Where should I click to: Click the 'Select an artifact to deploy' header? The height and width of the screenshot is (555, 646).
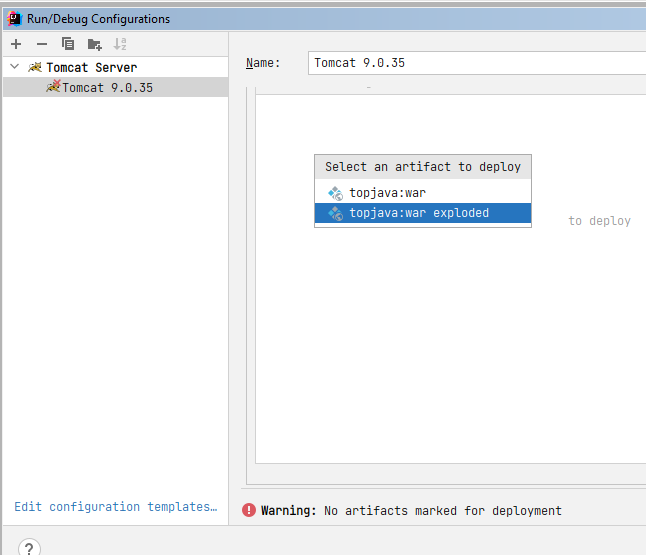[x=423, y=167]
